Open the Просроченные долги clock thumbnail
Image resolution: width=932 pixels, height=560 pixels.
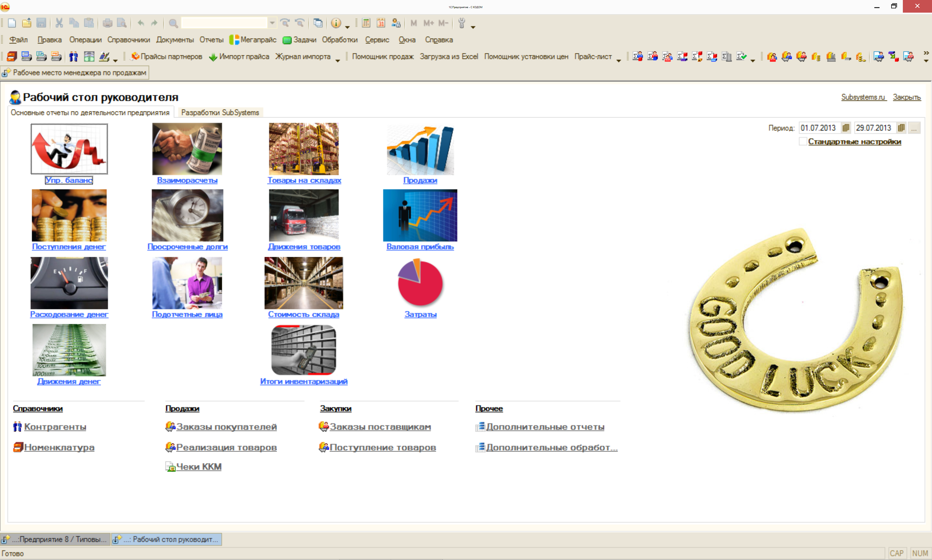pos(188,215)
